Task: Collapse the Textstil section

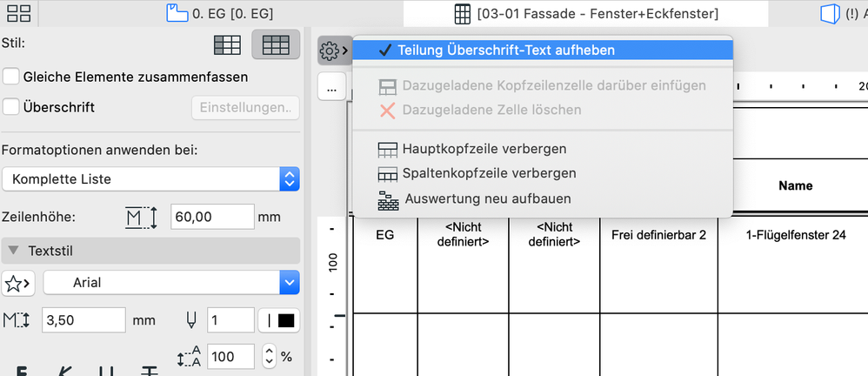Action: click(x=14, y=250)
